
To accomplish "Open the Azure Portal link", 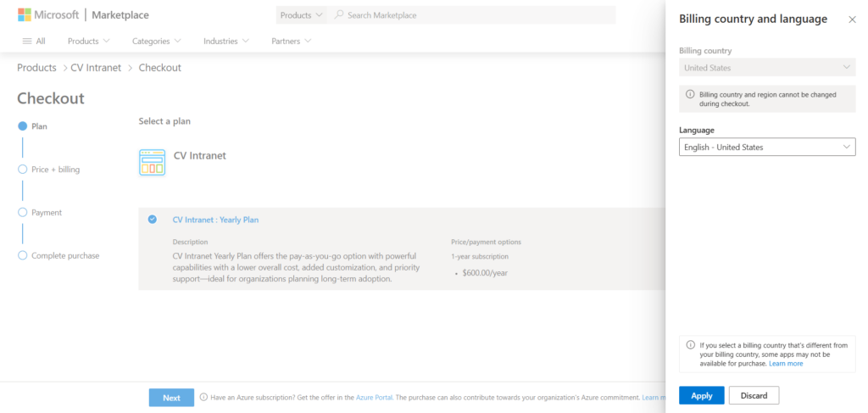I will [374, 398].
